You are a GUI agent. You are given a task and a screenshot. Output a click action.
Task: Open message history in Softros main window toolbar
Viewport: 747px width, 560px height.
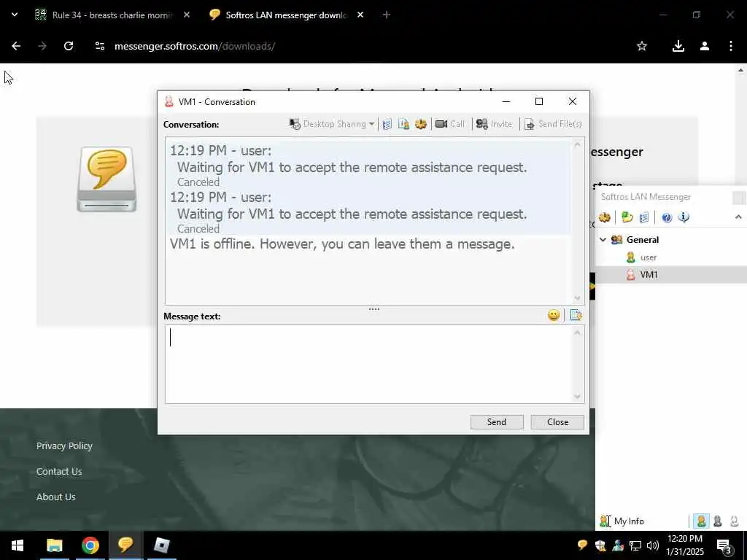pyautogui.click(x=643, y=217)
